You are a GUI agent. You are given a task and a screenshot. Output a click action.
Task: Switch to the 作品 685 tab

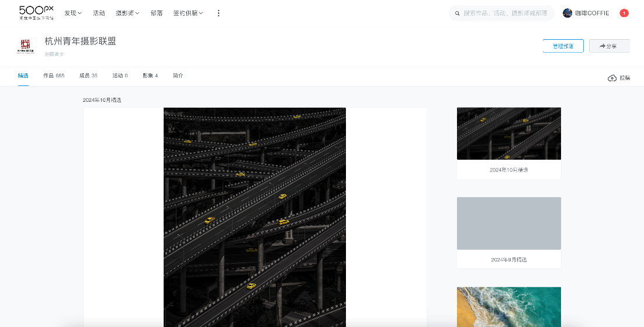(54, 75)
